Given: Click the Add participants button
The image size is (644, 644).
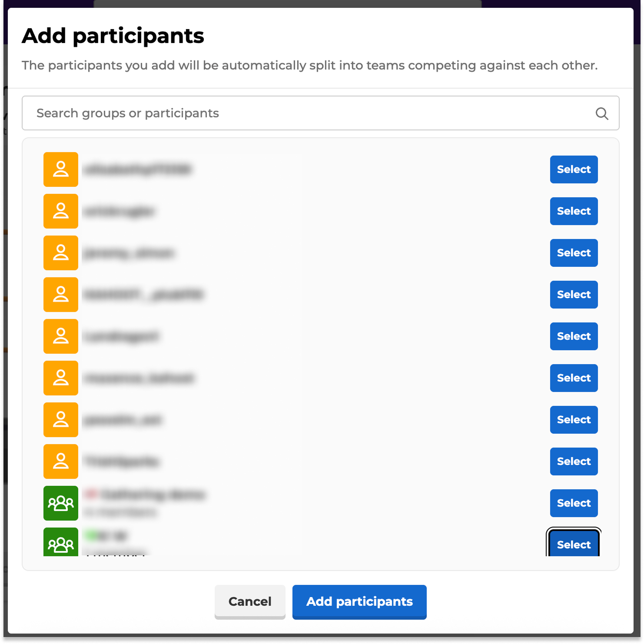Looking at the screenshot, I should [359, 602].
